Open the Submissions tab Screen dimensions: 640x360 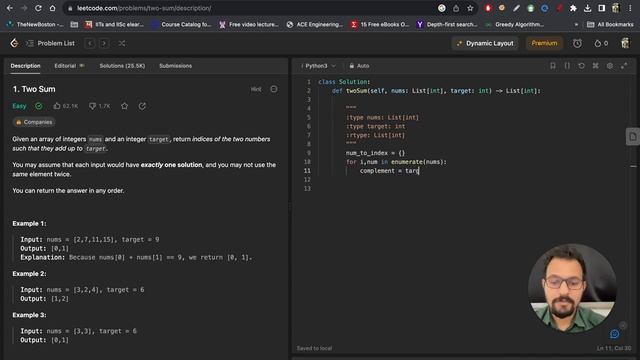176,66
